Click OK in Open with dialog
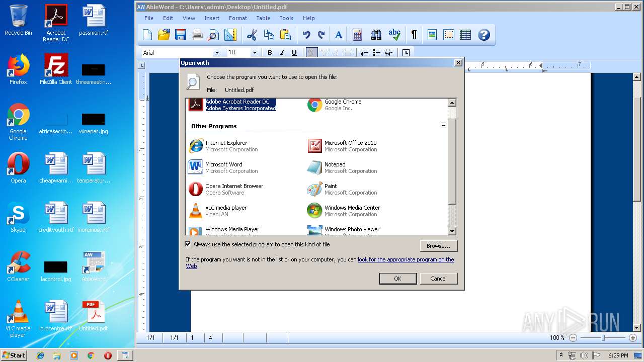The width and height of the screenshot is (644, 362). (x=397, y=279)
